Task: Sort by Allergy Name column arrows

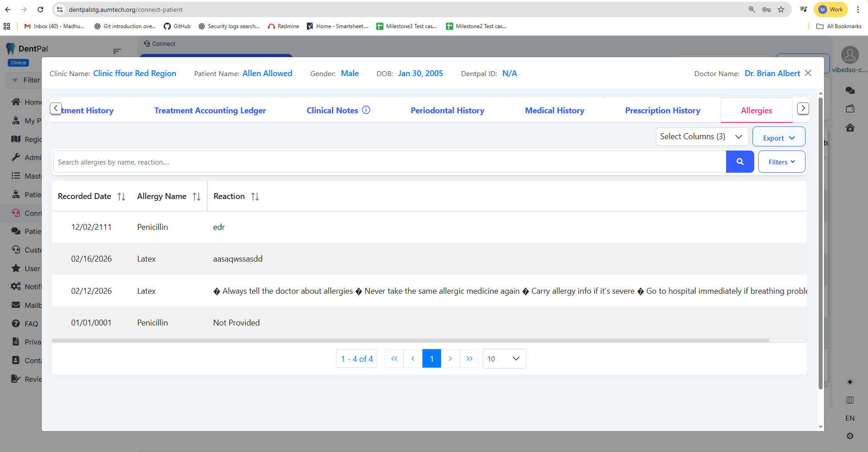Action: (196, 197)
